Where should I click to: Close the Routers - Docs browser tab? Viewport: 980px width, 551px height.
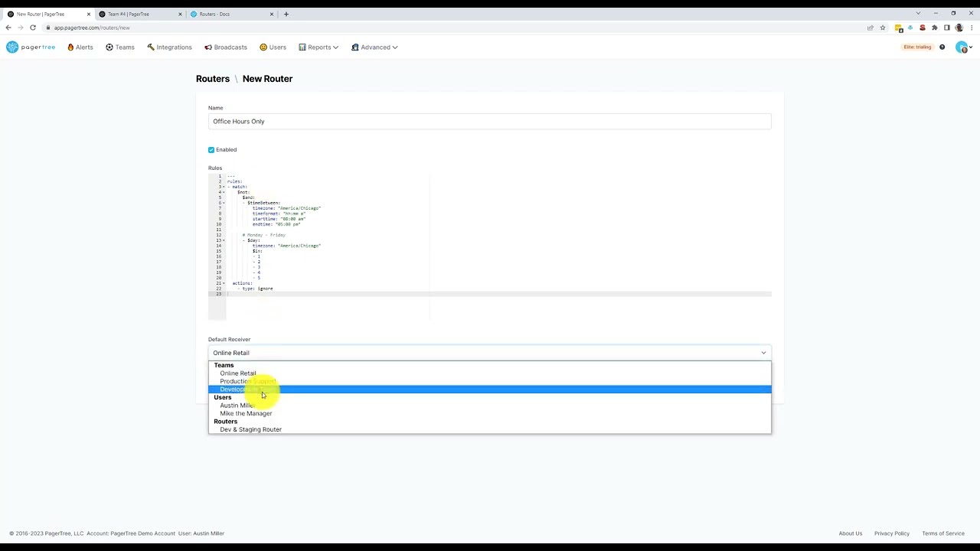tap(271, 14)
